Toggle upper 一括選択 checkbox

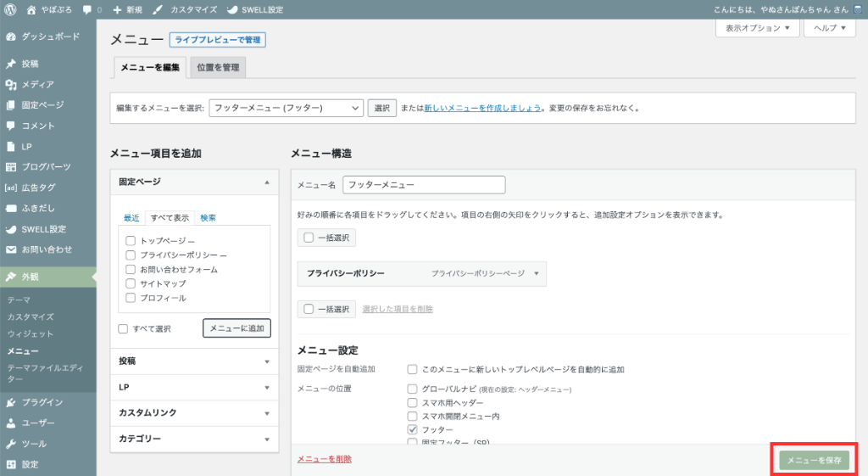pos(309,238)
